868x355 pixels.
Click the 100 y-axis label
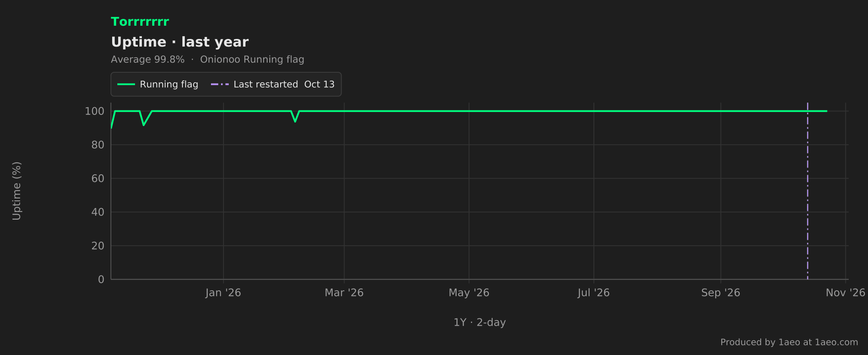94,111
